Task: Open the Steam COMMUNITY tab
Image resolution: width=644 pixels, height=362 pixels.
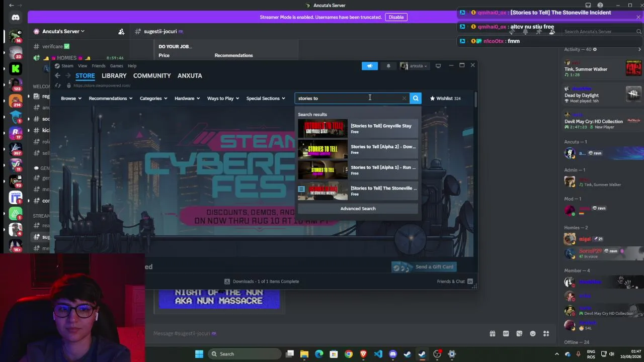Action: (152, 75)
